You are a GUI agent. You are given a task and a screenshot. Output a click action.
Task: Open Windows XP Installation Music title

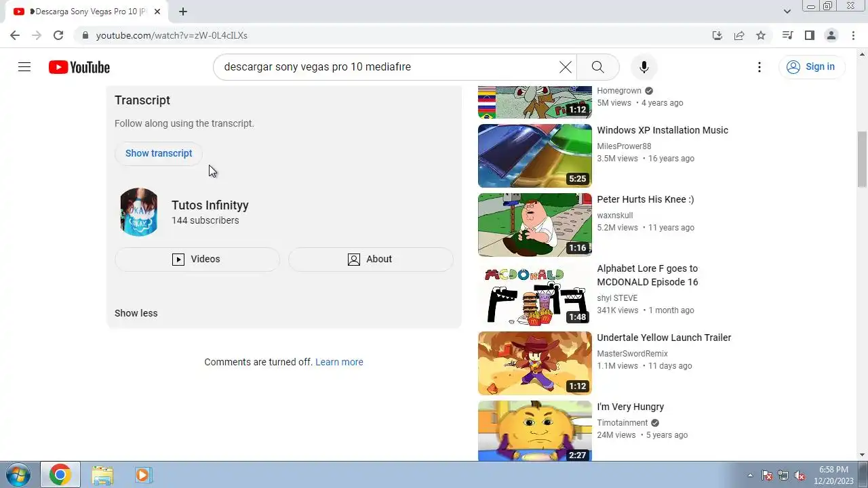663,130
